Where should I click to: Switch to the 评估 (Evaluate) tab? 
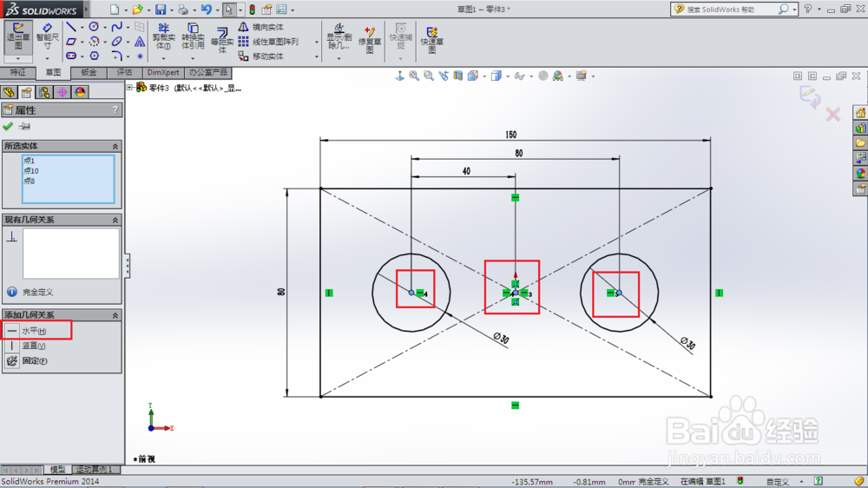(124, 73)
